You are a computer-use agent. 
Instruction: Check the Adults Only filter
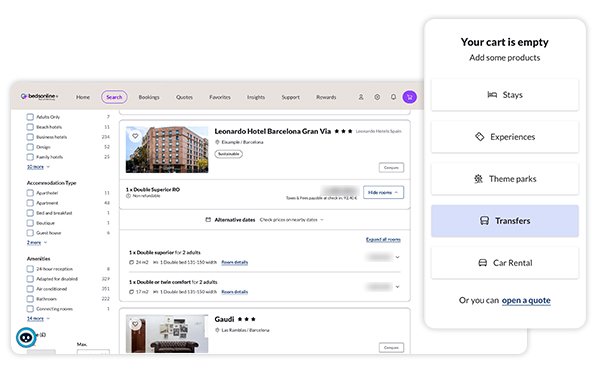coord(30,117)
